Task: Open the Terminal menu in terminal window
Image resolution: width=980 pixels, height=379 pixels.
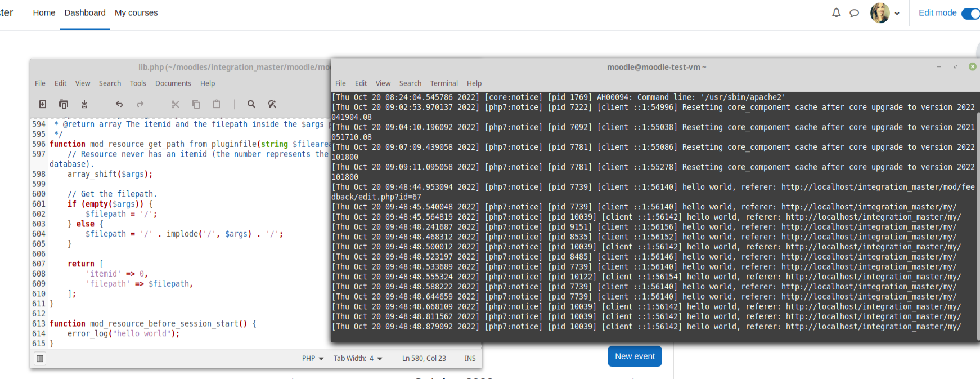Action: click(x=444, y=83)
